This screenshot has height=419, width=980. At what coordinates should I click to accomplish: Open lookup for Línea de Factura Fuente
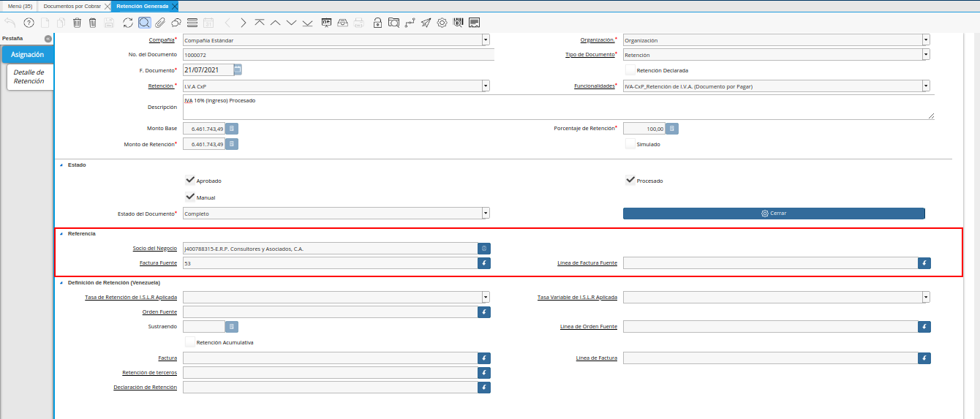pos(924,263)
